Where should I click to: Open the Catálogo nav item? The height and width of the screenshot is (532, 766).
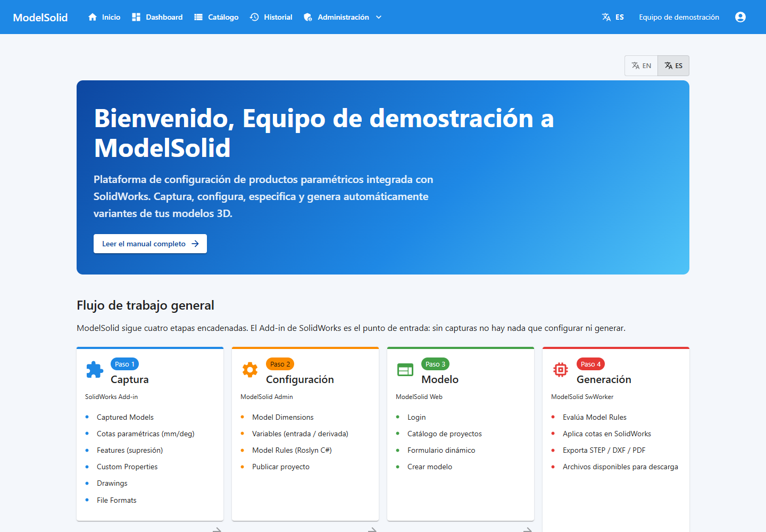(216, 17)
